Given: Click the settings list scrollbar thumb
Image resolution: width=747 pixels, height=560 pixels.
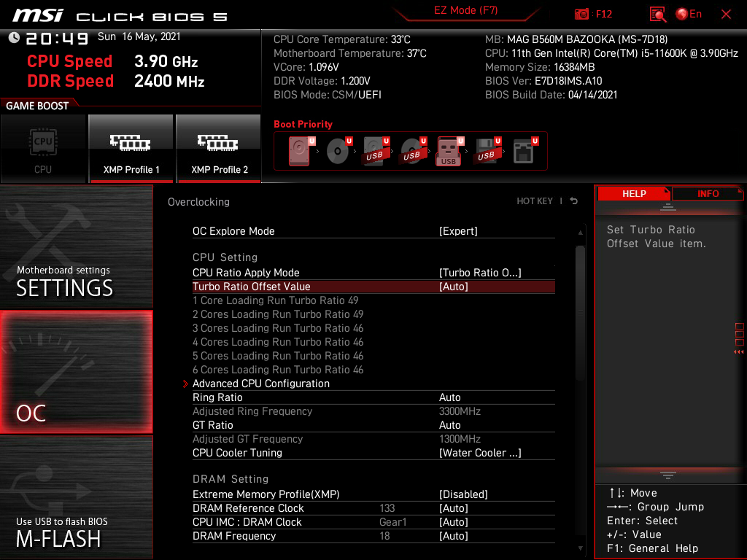Looking at the screenshot, I should point(580,313).
